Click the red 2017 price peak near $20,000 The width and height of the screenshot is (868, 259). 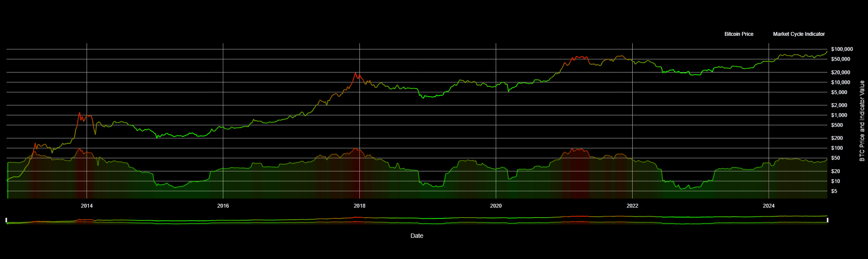pyautogui.click(x=355, y=73)
